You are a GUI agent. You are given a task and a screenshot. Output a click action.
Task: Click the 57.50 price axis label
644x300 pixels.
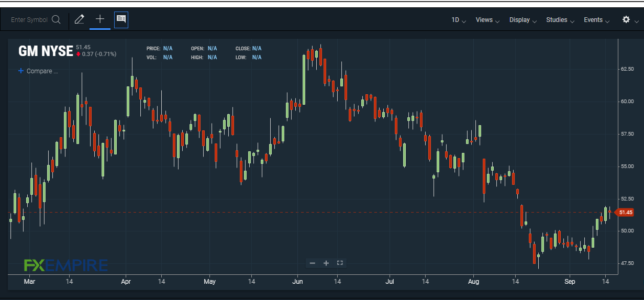coord(627,134)
